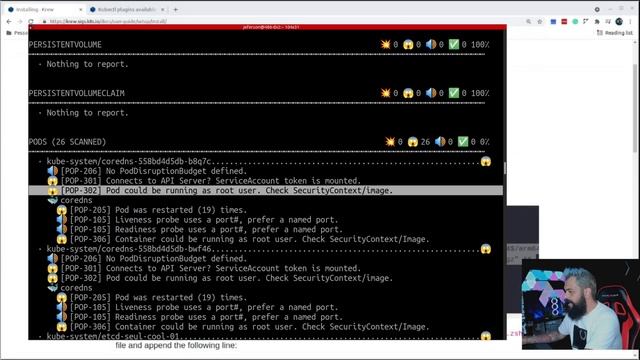Click the terminal title bar text jeferson@
The height and width of the screenshot is (360, 640).
271,27
